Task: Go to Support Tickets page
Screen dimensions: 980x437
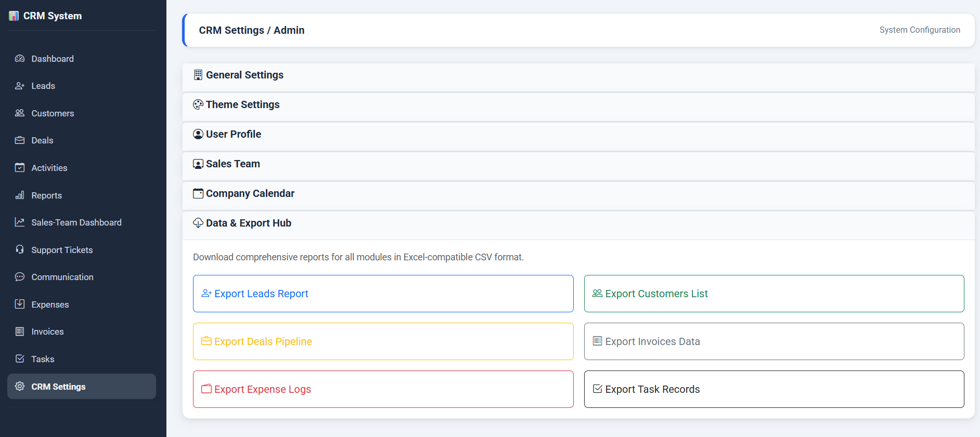Action: 82,250
